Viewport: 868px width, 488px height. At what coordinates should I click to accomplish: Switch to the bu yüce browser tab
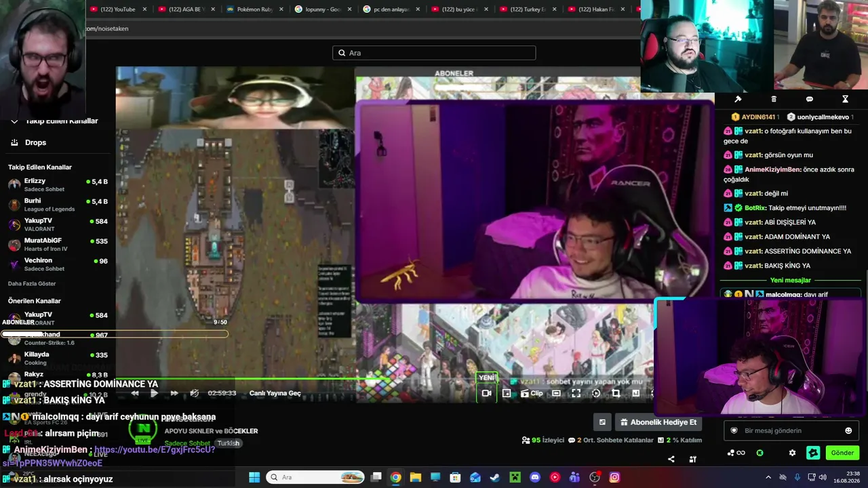(x=460, y=9)
